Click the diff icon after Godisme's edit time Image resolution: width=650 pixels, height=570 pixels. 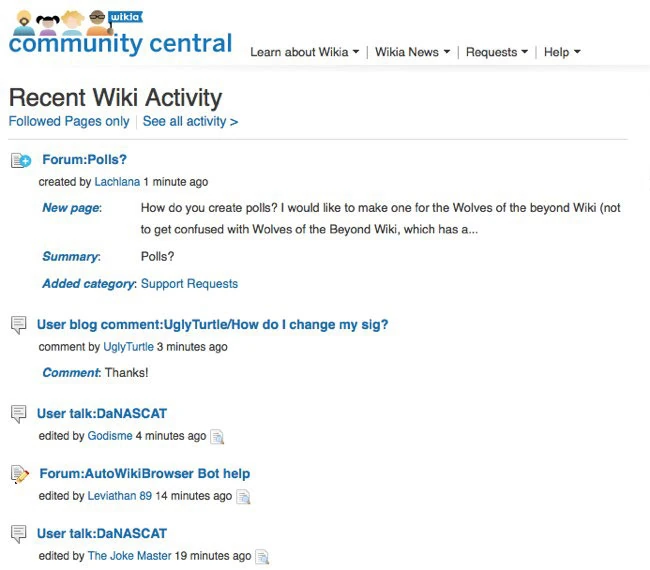[217, 436]
